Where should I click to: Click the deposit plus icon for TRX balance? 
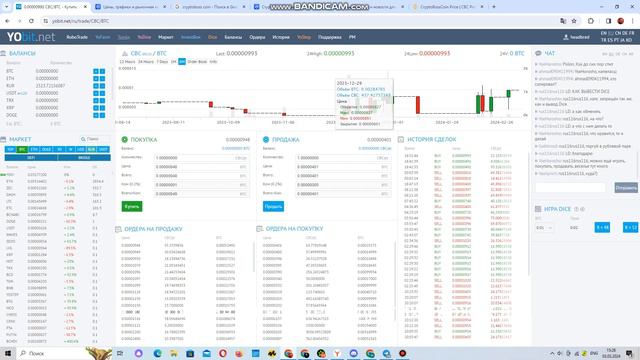pyautogui.click(x=96, y=100)
